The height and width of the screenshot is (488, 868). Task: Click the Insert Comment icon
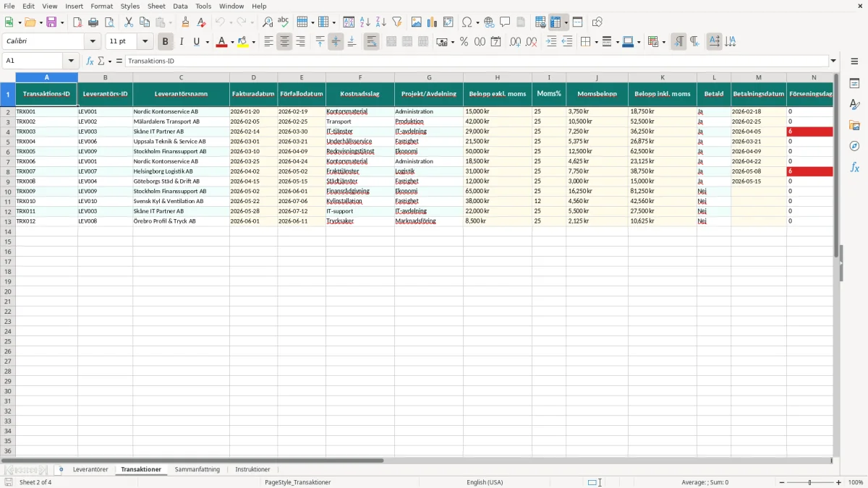coord(505,22)
